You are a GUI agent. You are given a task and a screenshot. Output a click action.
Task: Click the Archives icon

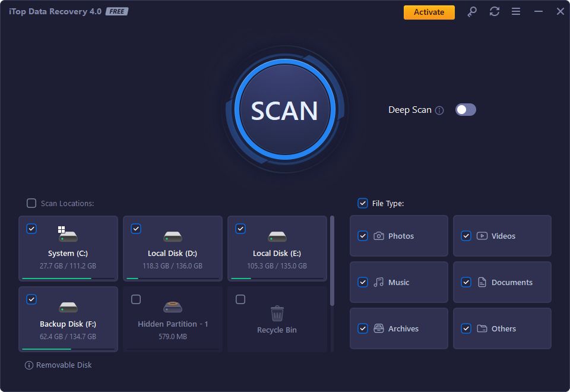(378, 328)
